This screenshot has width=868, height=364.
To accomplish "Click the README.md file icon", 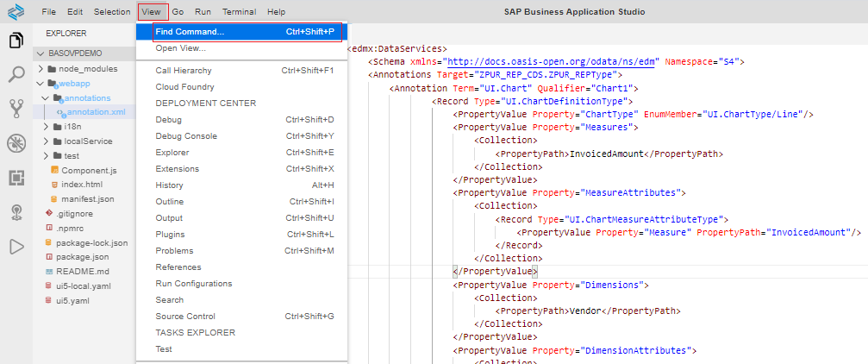I will click(49, 272).
